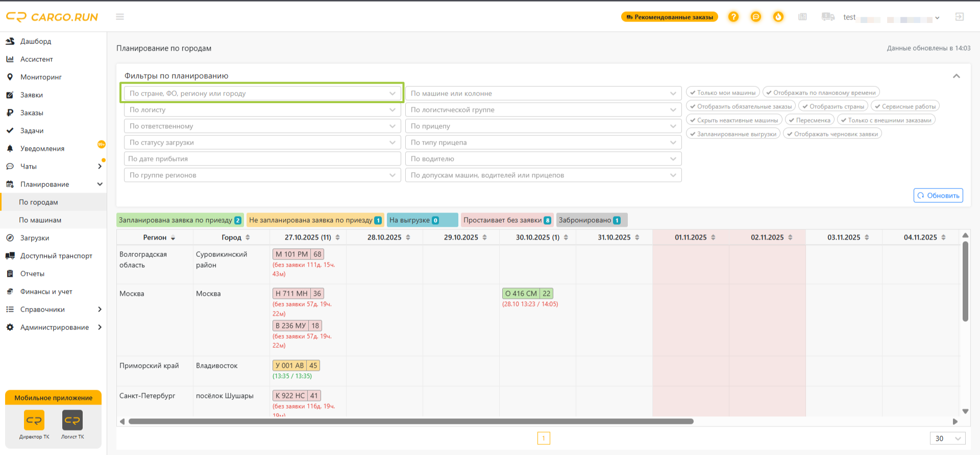
Task: Select По машинам planning submenu
Action: click(x=40, y=220)
